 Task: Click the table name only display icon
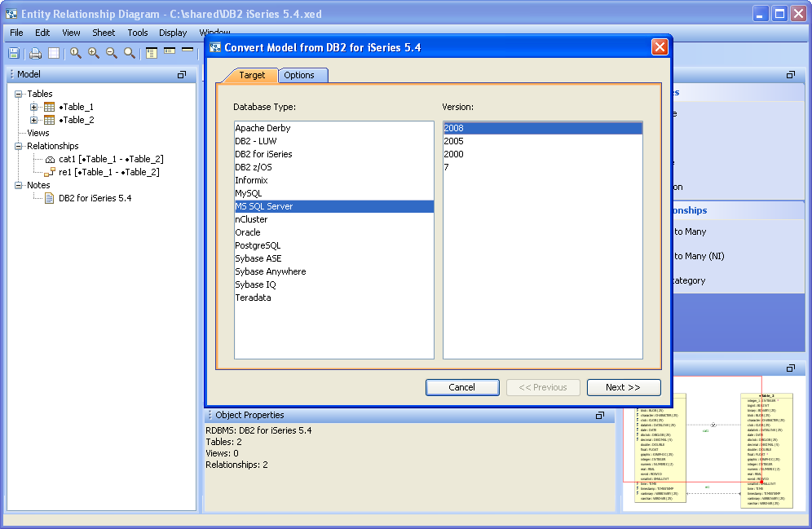188,50
